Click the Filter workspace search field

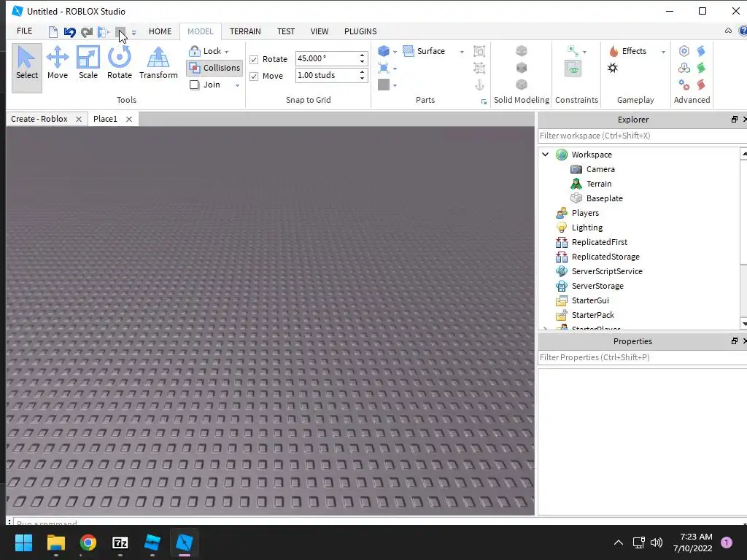pos(642,136)
